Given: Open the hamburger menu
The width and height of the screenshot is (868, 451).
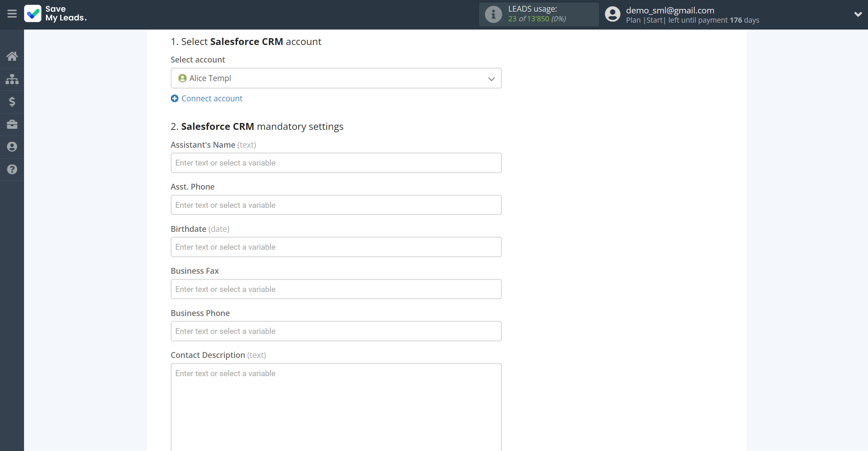Looking at the screenshot, I should tap(12, 14).
